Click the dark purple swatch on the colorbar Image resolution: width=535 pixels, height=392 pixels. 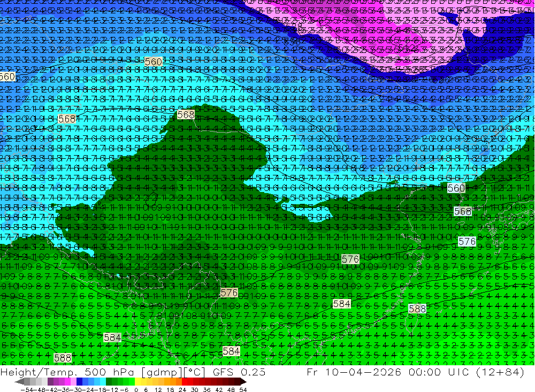(50, 382)
